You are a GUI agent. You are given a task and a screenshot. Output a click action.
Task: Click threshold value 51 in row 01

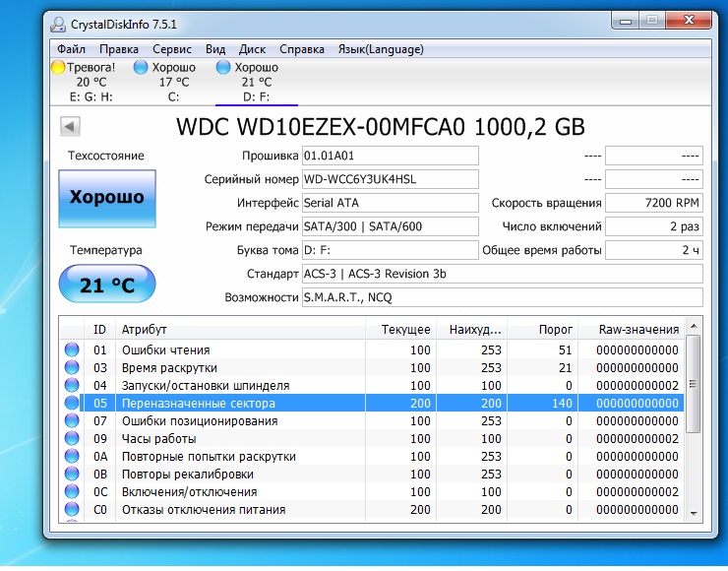click(x=565, y=349)
